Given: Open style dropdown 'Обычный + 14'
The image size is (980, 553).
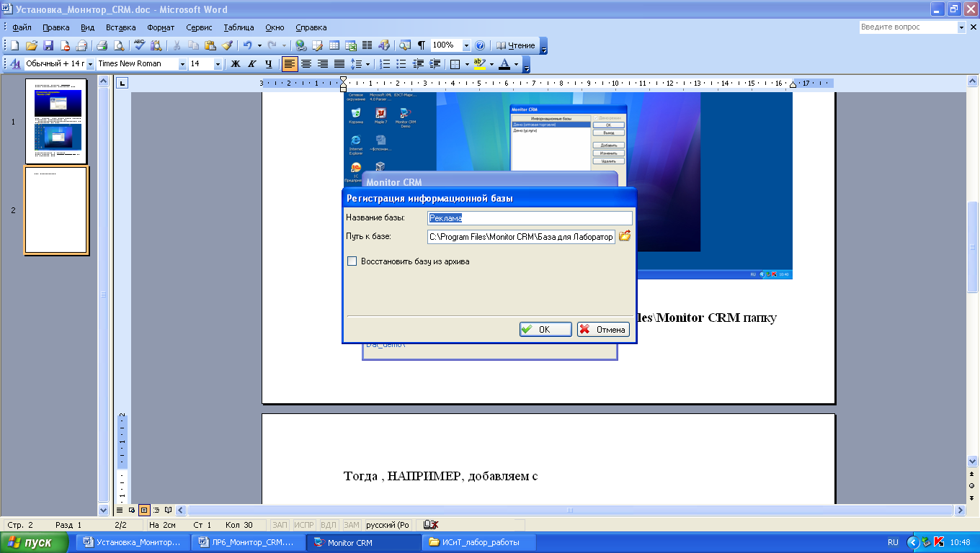Looking at the screenshot, I should (x=90, y=64).
